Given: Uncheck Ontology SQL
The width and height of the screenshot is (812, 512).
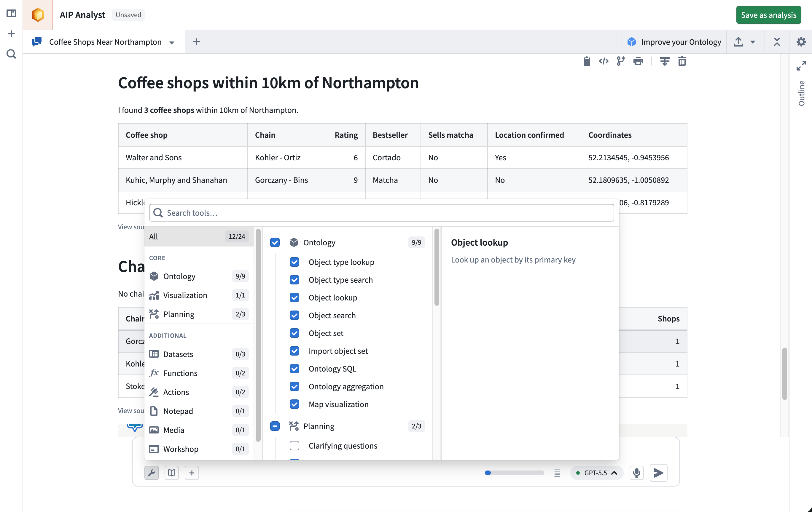Looking at the screenshot, I should (294, 369).
